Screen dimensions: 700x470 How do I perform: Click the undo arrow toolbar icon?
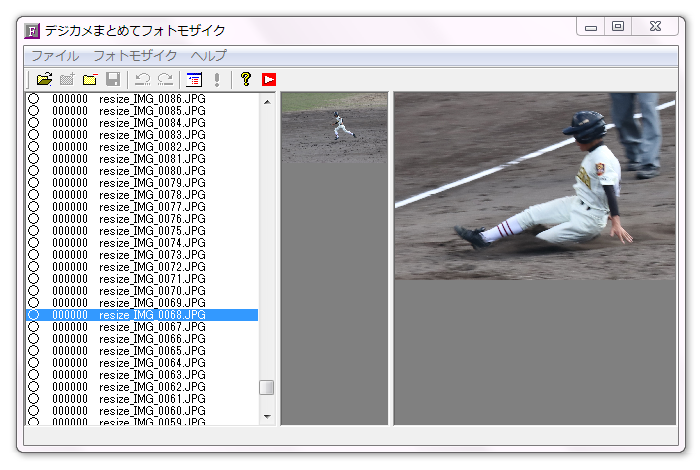tap(142, 79)
